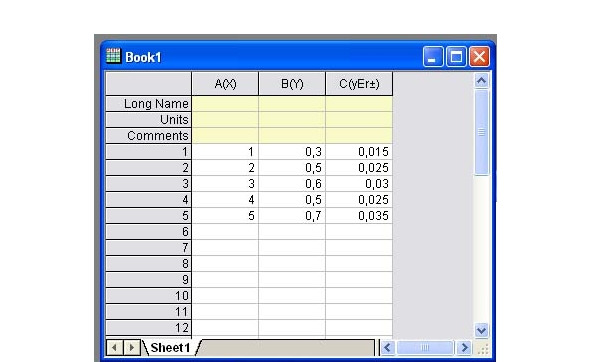Image resolution: width=591 pixels, height=362 pixels.
Task: Close the Book1 workbook window
Action: tap(479, 57)
